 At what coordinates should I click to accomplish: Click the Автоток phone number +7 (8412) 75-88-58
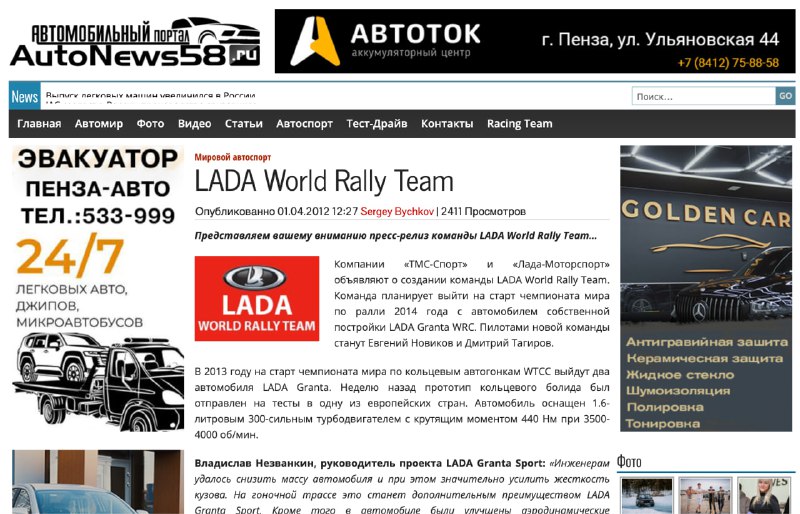(728, 63)
